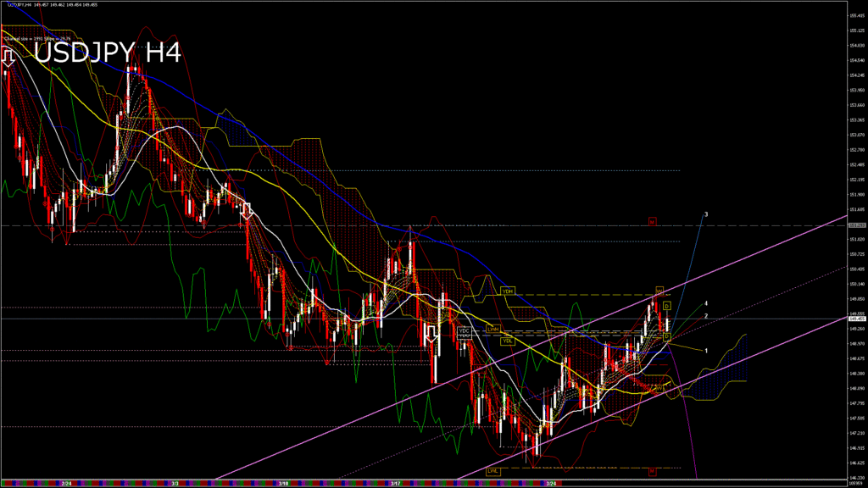Click projection line label 4

pyautogui.click(x=706, y=302)
